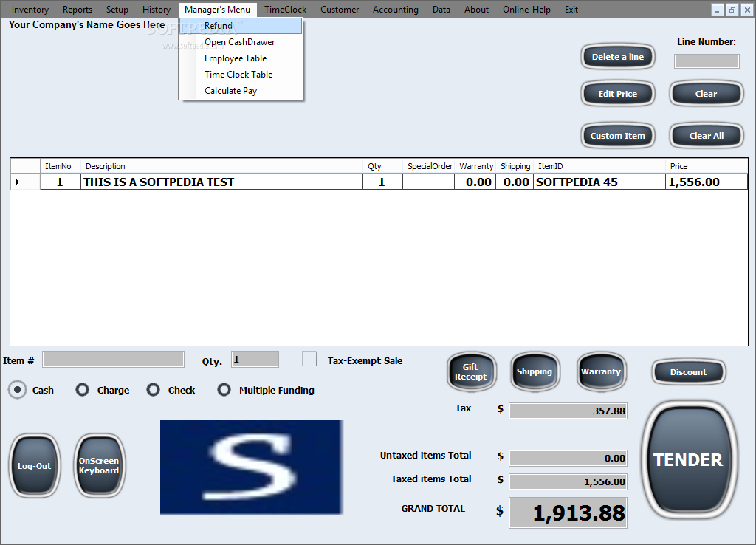Open the Accounting menu
Screen dimensions: 756x545
396,10
